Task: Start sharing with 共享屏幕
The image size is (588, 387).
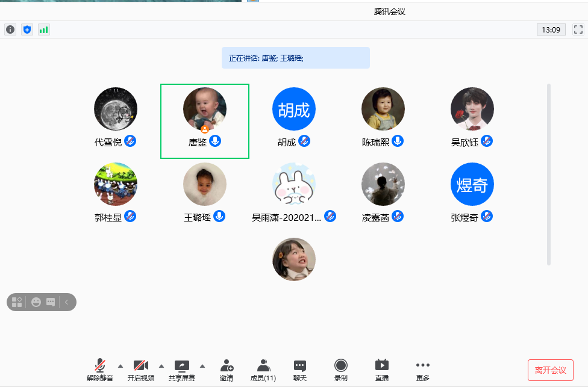Action: click(x=182, y=370)
